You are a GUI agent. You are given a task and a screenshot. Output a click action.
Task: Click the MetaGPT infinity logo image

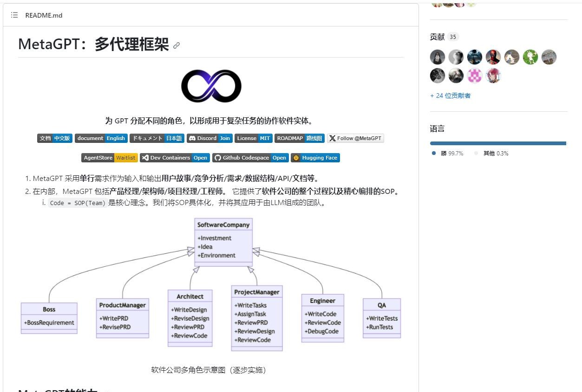pyautogui.click(x=211, y=86)
